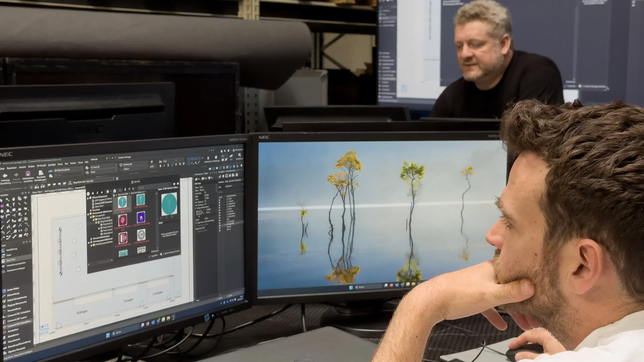Select the purple CCAD Button Ceiling Style thumbnail
The image size is (644, 362).
coord(141,218)
